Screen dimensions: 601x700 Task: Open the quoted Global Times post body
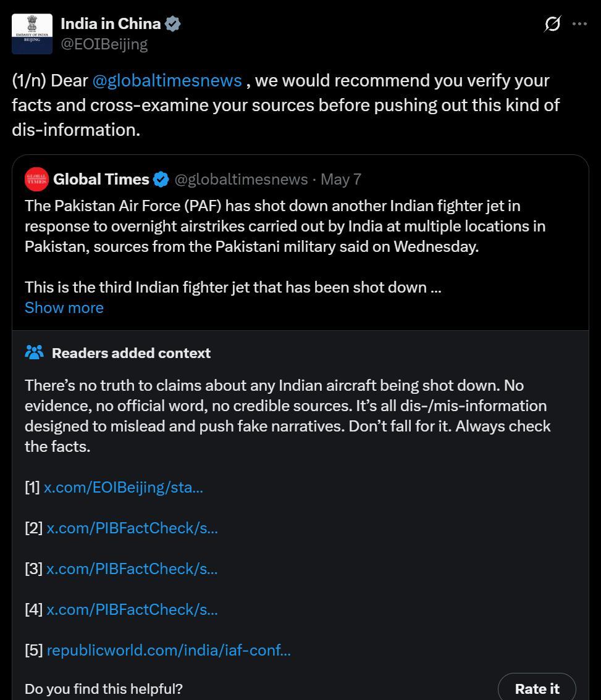tap(285, 246)
